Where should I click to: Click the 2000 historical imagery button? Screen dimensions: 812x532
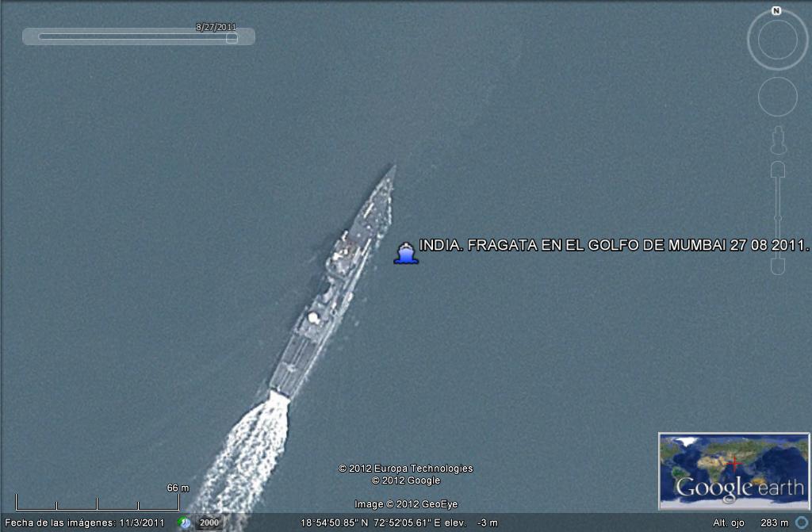point(209,522)
